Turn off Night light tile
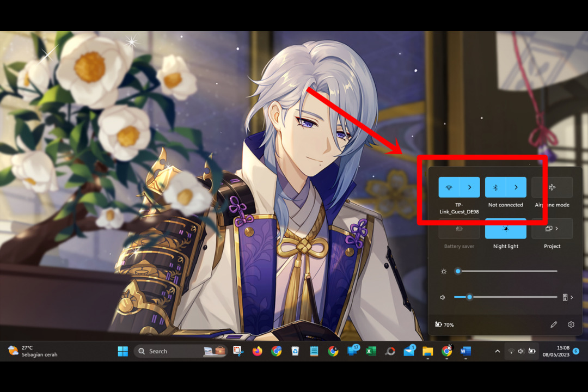This screenshot has width=588, height=392. point(505,229)
